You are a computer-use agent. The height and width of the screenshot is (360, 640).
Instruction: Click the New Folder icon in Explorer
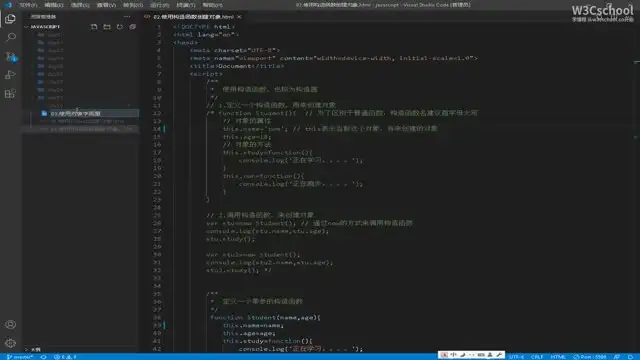click(107, 27)
